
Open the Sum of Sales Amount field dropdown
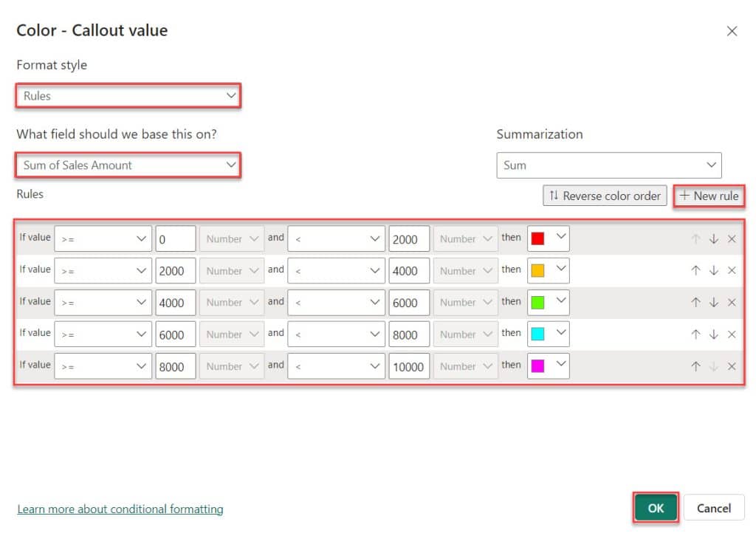coord(128,165)
